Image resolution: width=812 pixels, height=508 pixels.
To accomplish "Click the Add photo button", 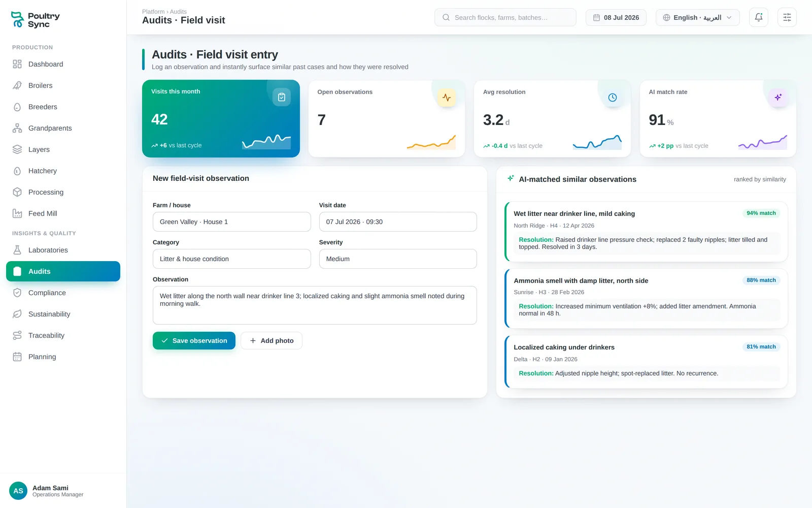I will point(272,340).
